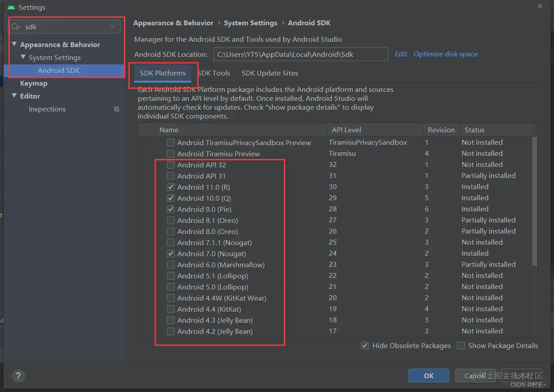The width and height of the screenshot is (554, 392).
Task: Sort by Name column header
Action: [x=240, y=130]
